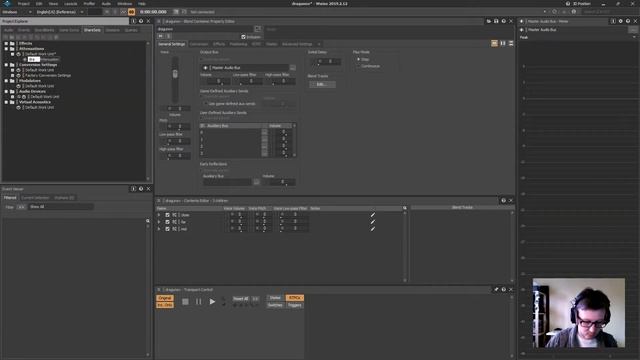Click the States button in Transport Control
This screenshot has width=640, height=360.
point(275,298)
